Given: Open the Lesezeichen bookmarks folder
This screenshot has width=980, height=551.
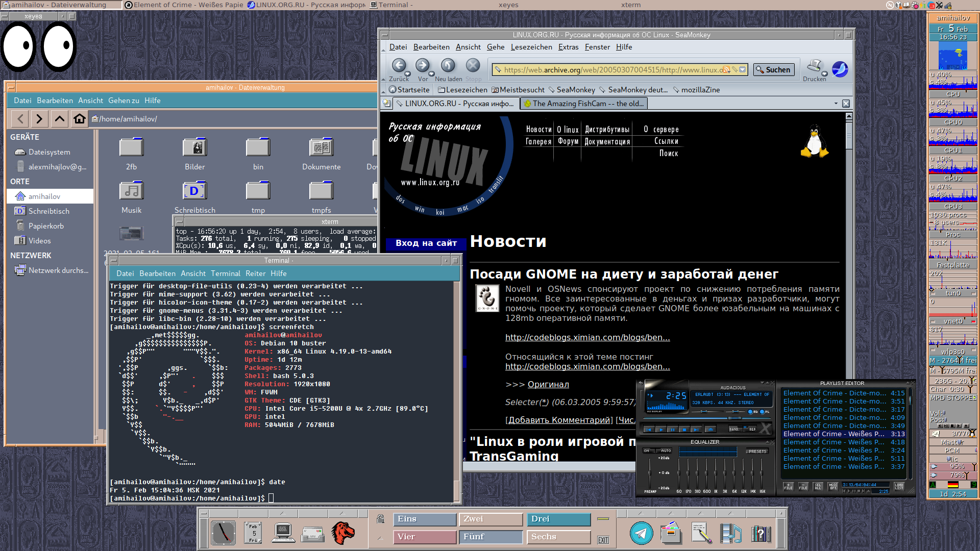Looking at the screenshot, I should 463,90.
